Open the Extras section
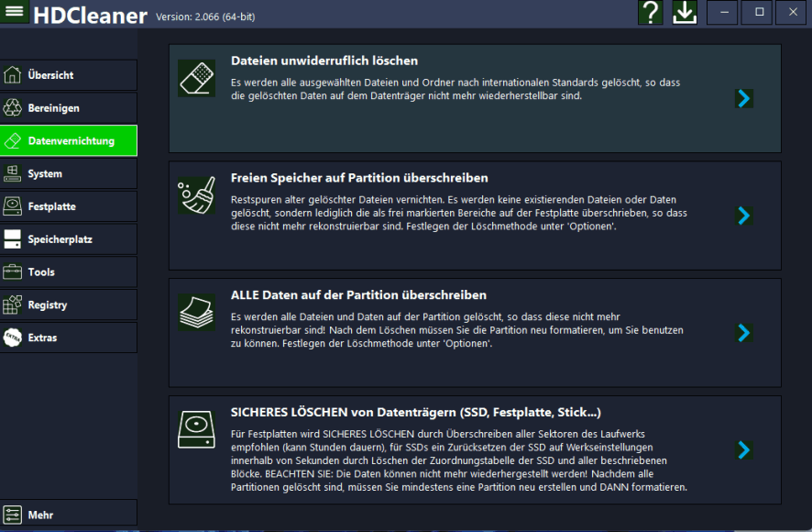The width and height of the screenshot is (812, 532). click(x=69, y=338)
